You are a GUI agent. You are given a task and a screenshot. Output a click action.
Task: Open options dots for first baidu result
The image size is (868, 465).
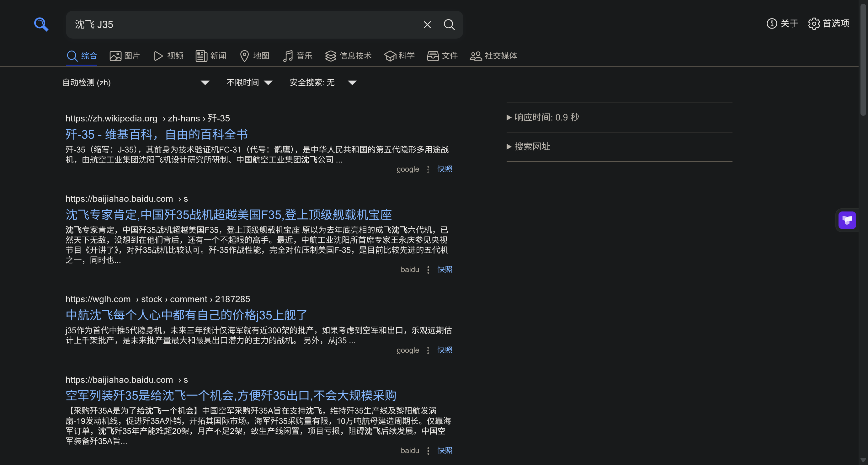point(428,270)
